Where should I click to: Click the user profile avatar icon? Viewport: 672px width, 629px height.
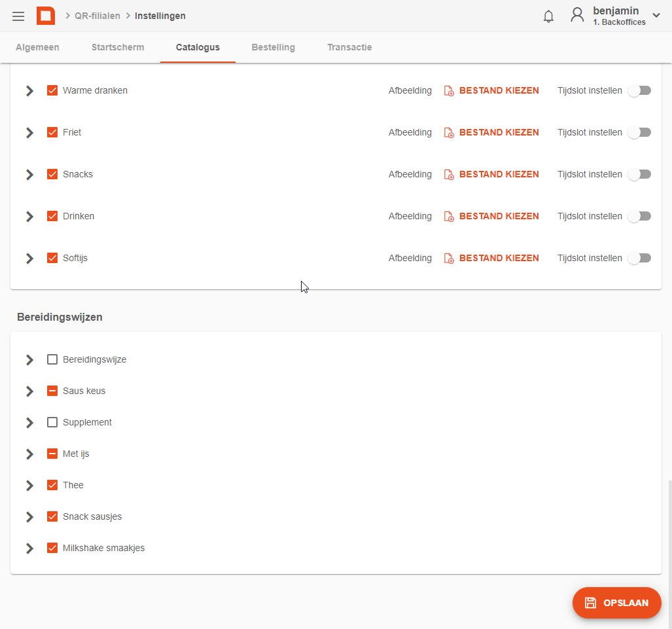click(x=577, y=15)
